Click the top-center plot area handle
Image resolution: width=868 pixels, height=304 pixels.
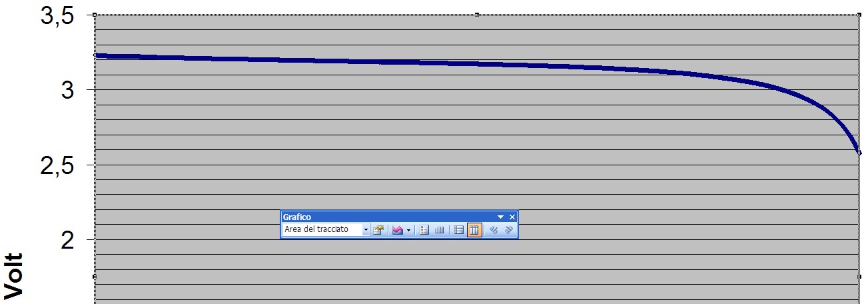click(x=477, y=14)
